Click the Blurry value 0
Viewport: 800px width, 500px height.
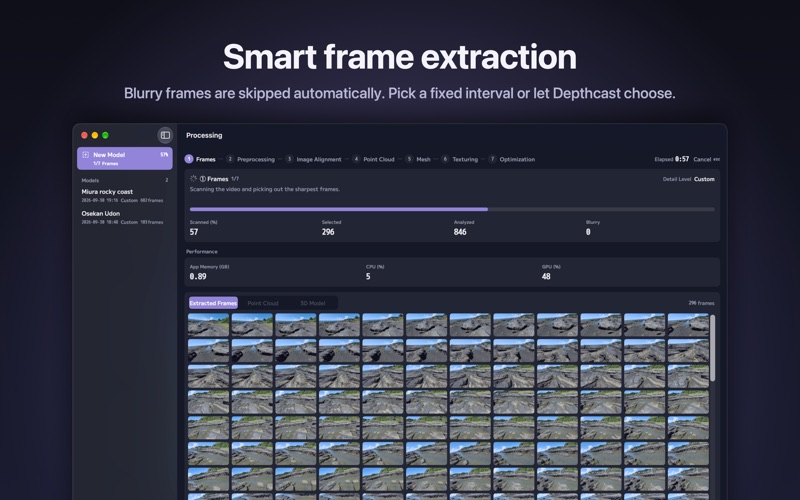point(588,232)
